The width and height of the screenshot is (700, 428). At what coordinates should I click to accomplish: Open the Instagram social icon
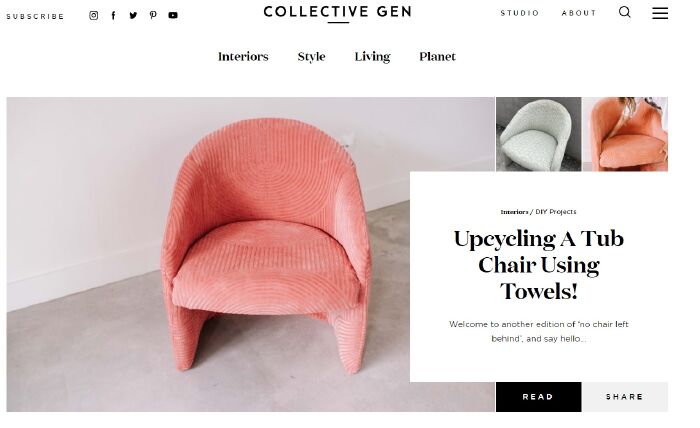coord(94,16)
